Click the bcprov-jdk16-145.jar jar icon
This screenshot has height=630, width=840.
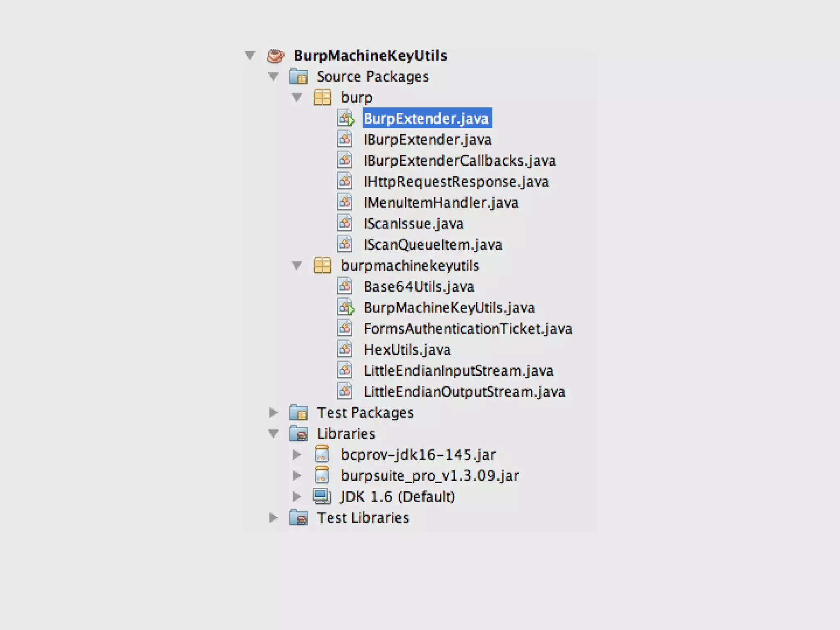click(322, 454)
